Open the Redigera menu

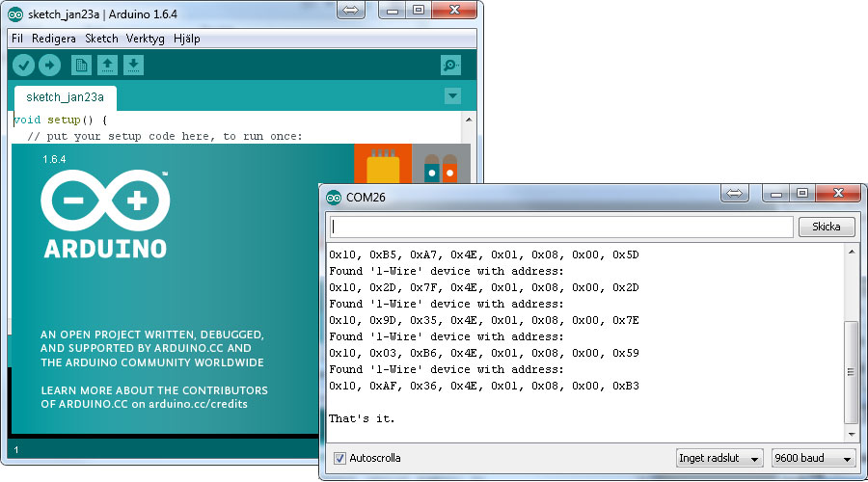point(54,39)
